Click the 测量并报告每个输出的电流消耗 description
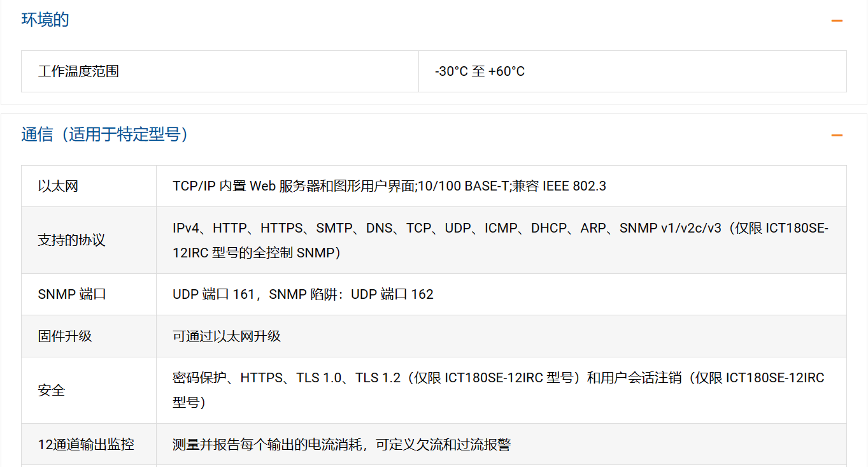Image resolution: width=868 pixels, height=467 pixels. pos(341,444)
